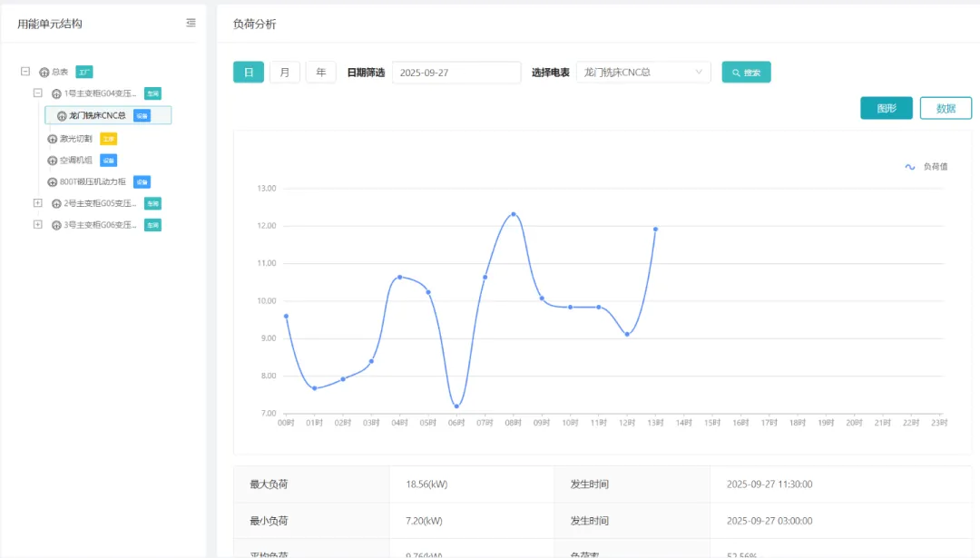Select 2号主变柜G05变压 tree item
Screen dimensions: 980x558
pos(100,204)
